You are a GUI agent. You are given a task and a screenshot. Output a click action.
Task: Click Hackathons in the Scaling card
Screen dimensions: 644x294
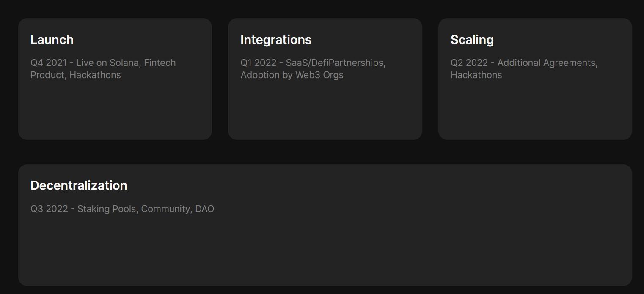[x=476, y=75]
